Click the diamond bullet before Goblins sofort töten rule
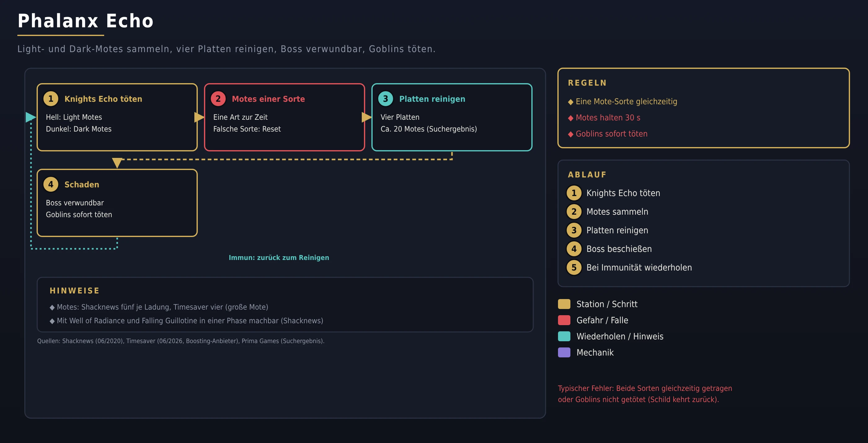868x443 pixels. coord(570,134)
